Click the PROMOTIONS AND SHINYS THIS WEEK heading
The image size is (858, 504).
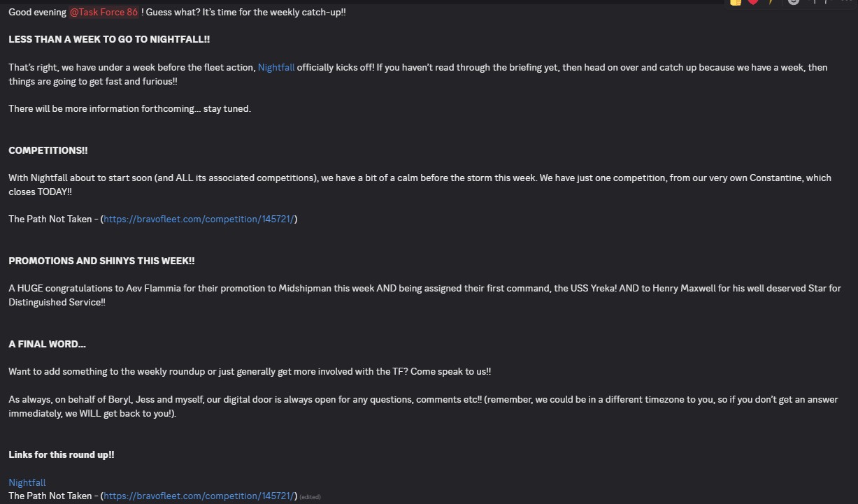point(101,261)
